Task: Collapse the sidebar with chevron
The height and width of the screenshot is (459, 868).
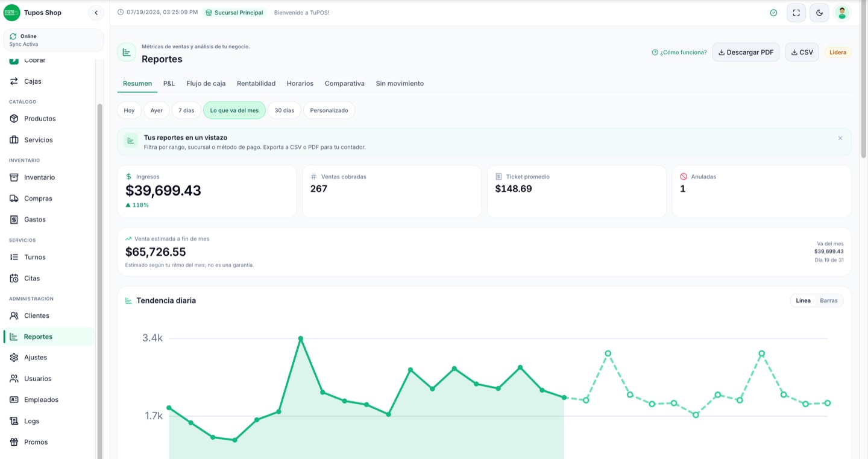Action: [96, 13]
